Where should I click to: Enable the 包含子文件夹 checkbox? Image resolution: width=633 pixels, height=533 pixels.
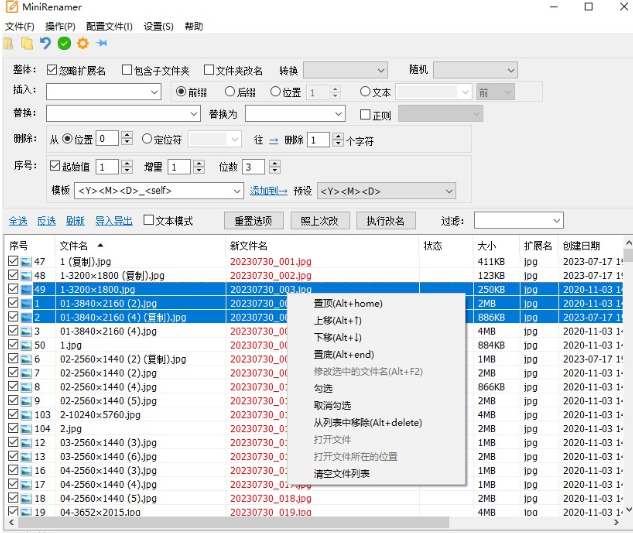coord(127,70)
